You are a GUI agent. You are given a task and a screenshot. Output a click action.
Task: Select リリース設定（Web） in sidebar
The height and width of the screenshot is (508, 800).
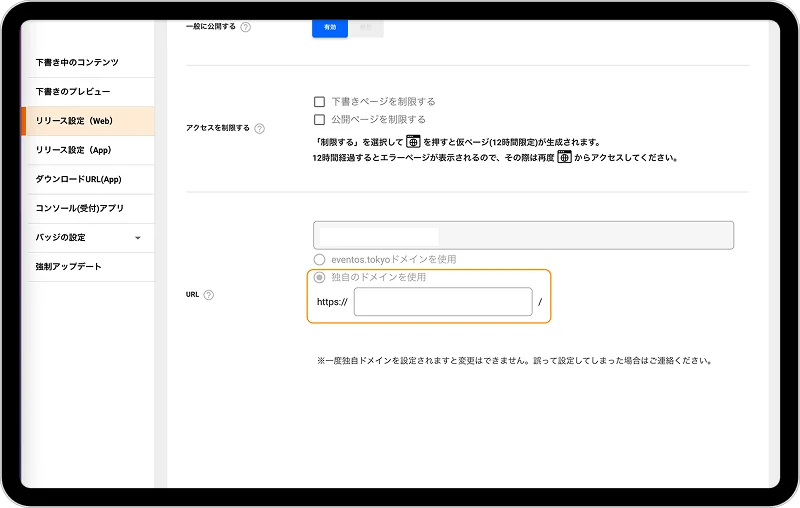coord(78,121)
